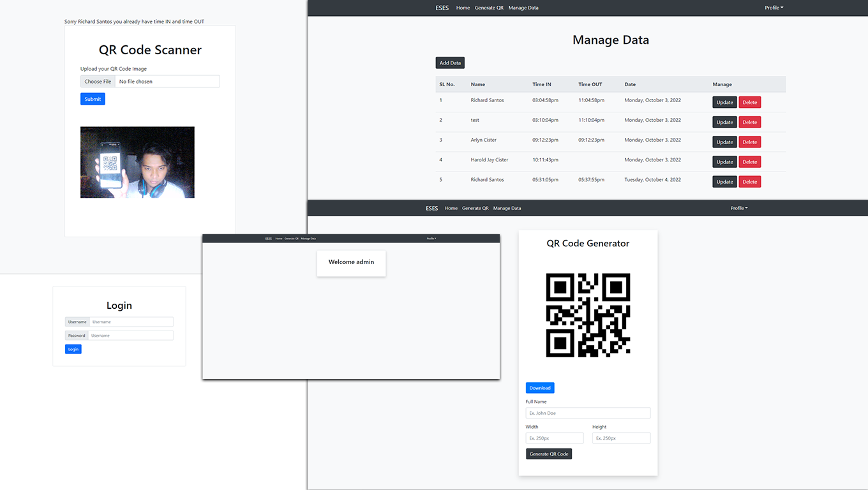
Task: Click Choose File in QR Code Scanner
Action: [98, 82]
